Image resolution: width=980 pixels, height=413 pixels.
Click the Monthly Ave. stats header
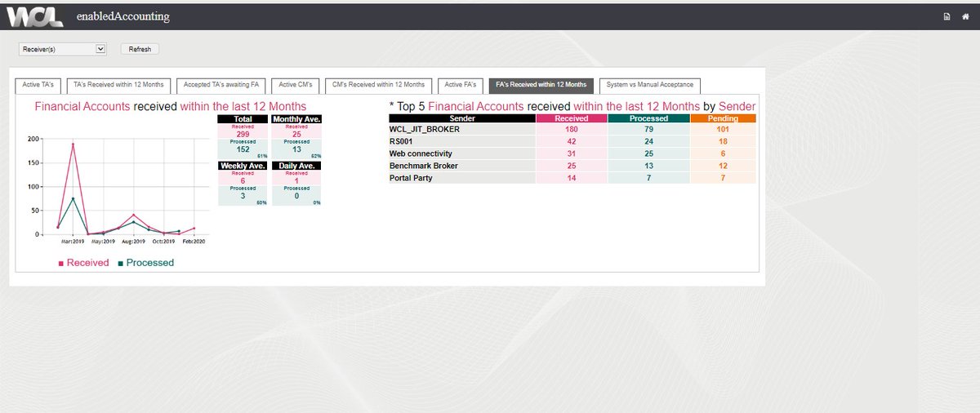(x=296, y=119)
